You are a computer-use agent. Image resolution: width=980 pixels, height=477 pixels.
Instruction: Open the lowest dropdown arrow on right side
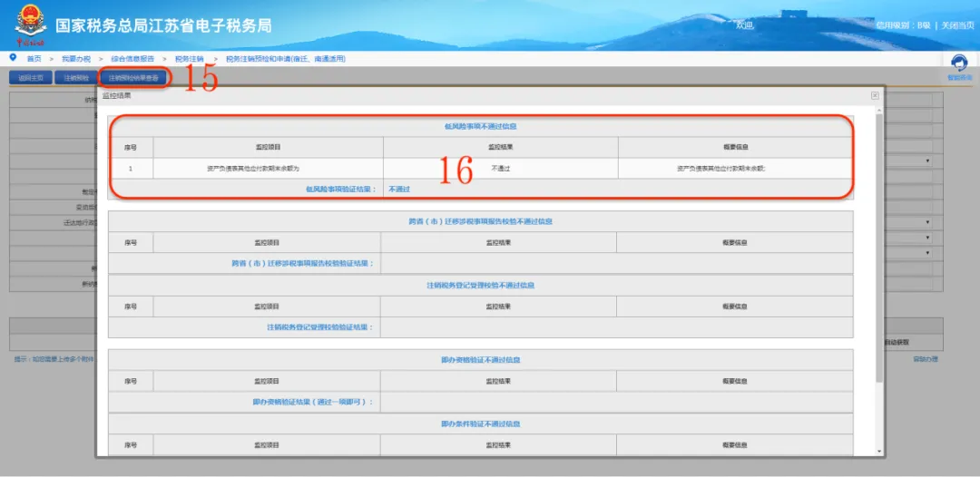(x=927, y=253)
